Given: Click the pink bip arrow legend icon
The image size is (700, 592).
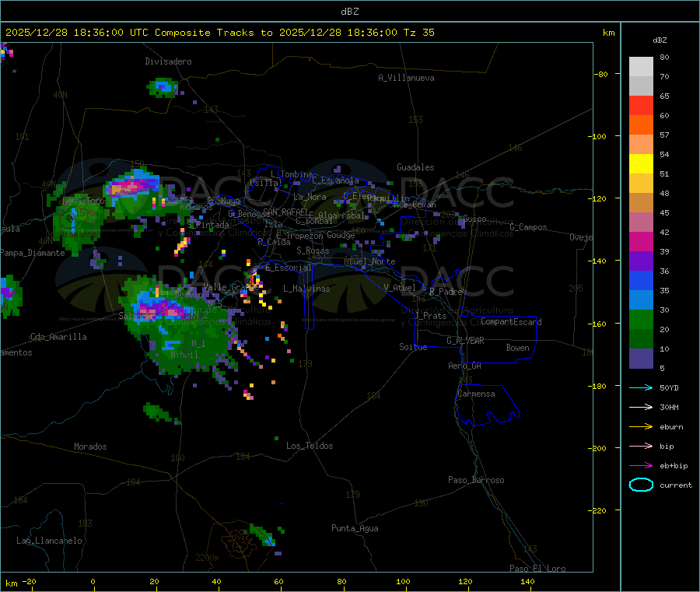Looking at the screenshot, I should coord(641,446).
